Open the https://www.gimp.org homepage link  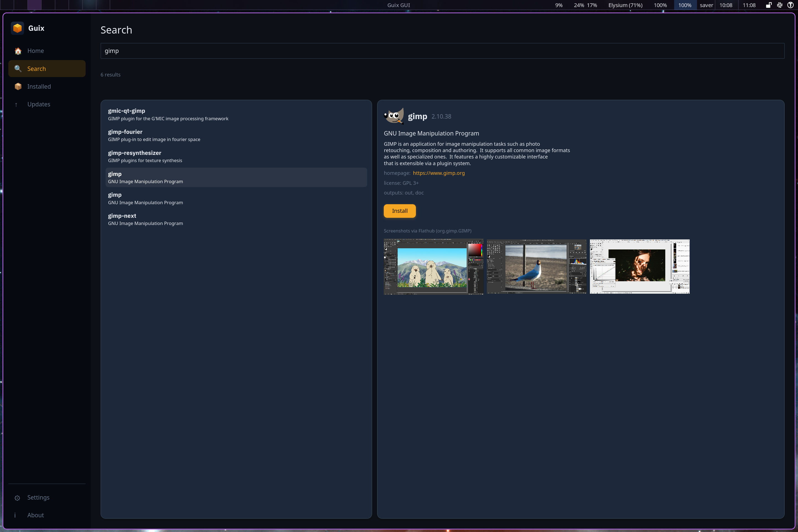(x=439, y=173)
